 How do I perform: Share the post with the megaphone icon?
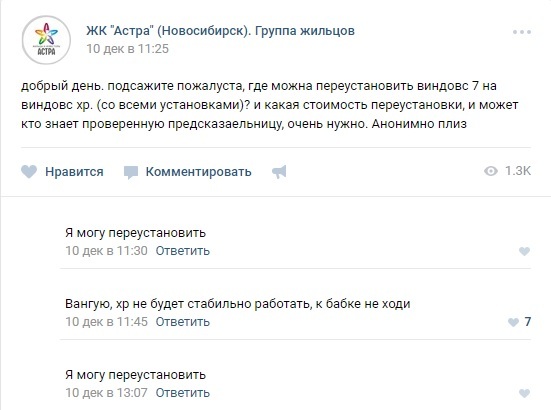(279, 172)
